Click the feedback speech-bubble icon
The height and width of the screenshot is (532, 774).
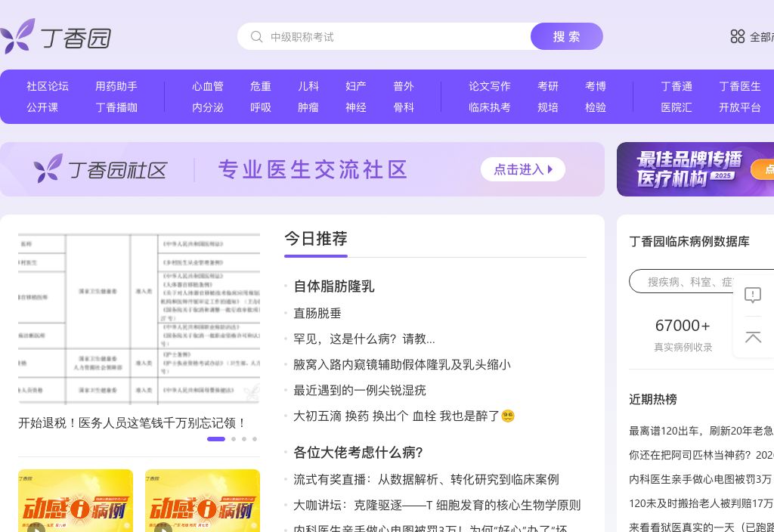[x=753, y=295]
